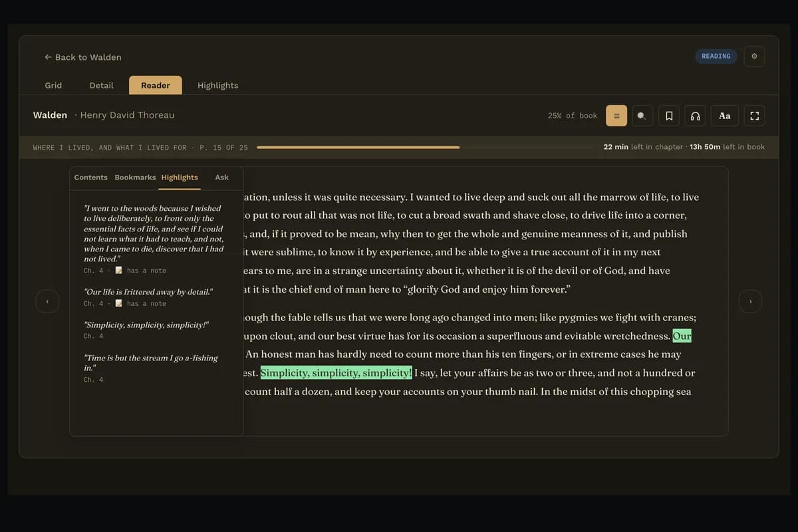Select the Highlights tab in the side panel
The height and width of the screenshot is (532, 798).
[x=180, y=178]
